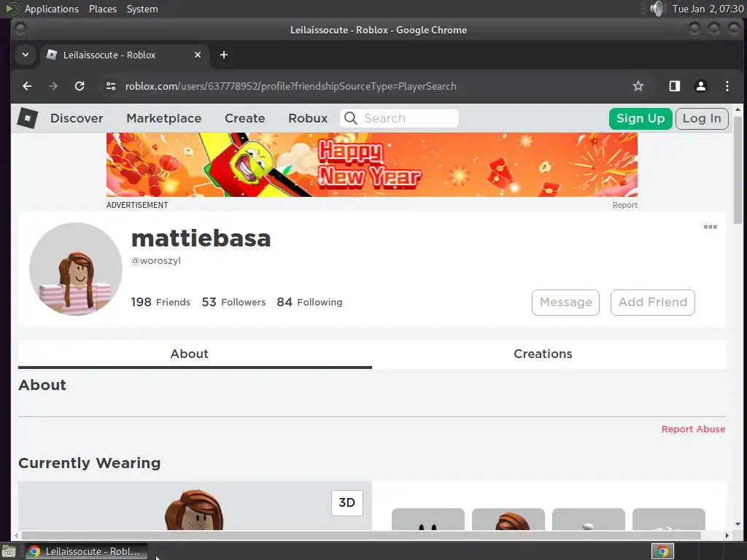Open the Places menu
Screen dimensions: 747x560
coord(103,9)
